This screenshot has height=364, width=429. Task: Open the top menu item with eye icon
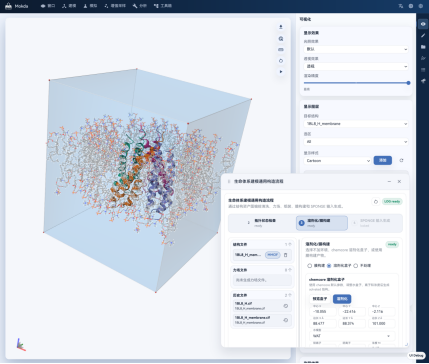[48, 6]
